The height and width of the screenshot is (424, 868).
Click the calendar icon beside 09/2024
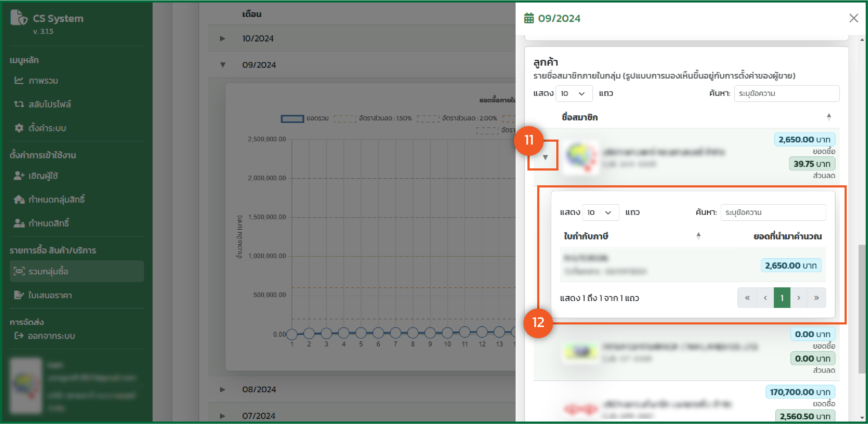529,18
